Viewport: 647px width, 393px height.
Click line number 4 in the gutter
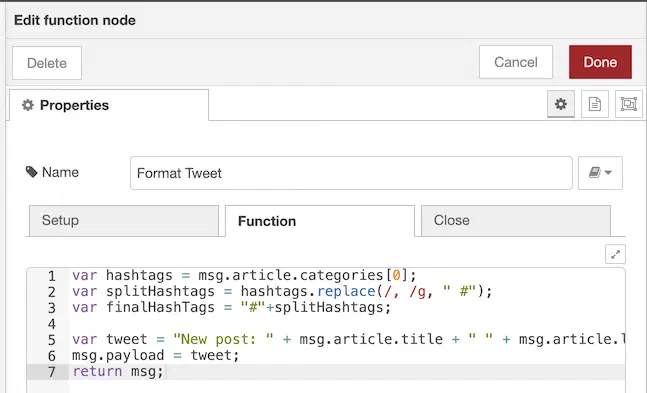pos(52,324)
